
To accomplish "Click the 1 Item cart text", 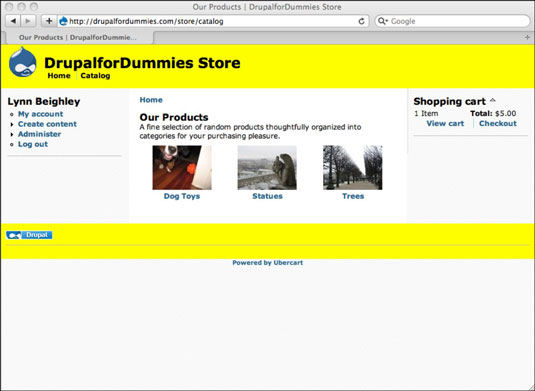I will 426,113.
